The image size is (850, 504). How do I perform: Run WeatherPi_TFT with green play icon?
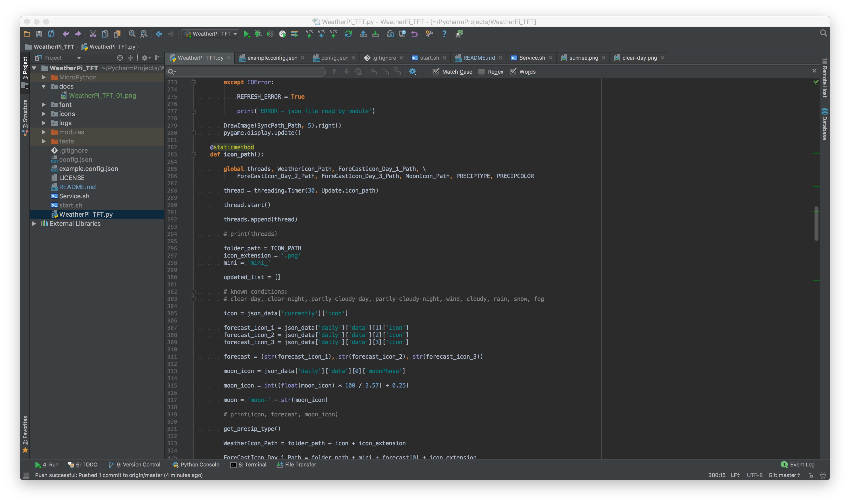(x=246, y=34)
